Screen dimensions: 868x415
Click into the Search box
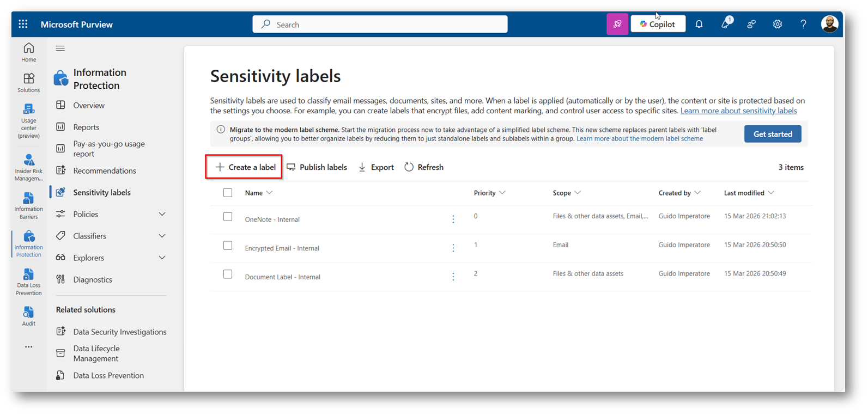coord(380,25)
